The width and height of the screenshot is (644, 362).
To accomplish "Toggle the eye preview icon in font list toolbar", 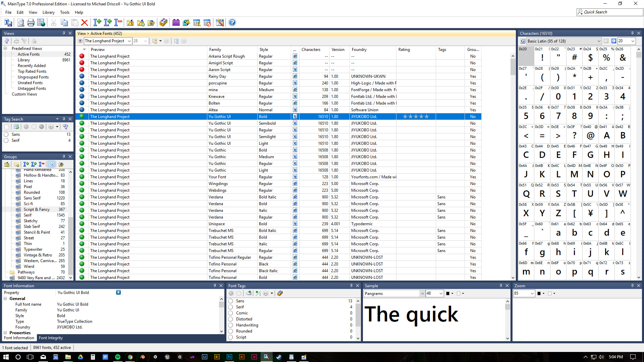I will pos(80,41).
